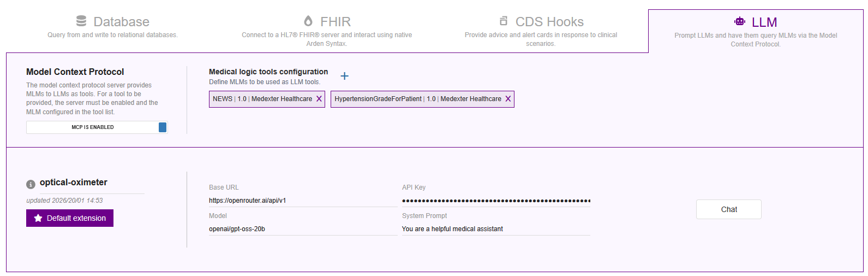Click the FHIR flame icon
The width and height of the screenshot is (868, 276).
[308, 21]
